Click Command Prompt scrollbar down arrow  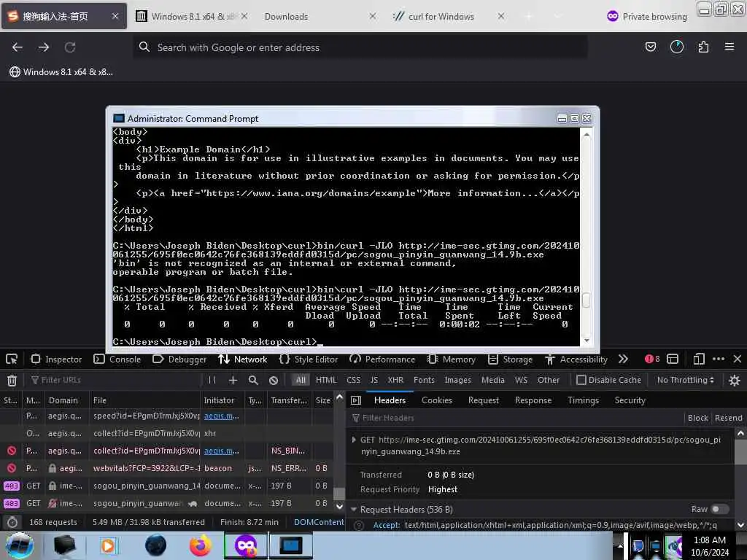(x=587, y=341)
